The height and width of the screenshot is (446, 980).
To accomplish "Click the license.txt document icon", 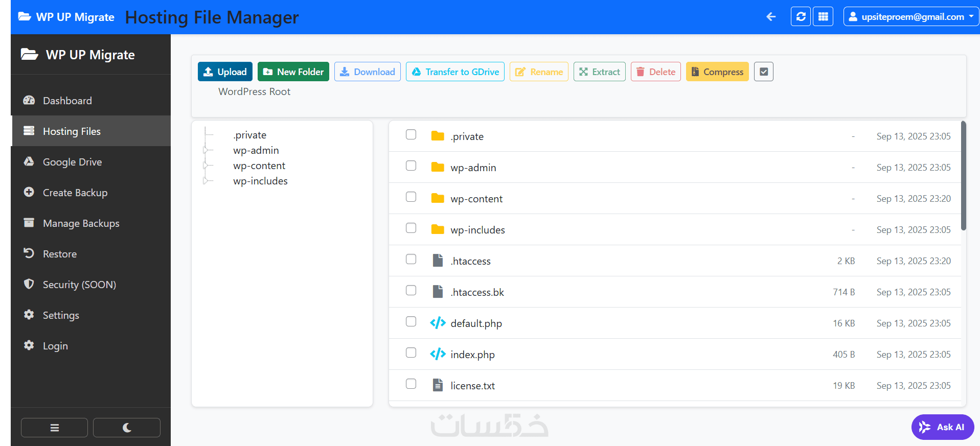I will pos(438,385).
